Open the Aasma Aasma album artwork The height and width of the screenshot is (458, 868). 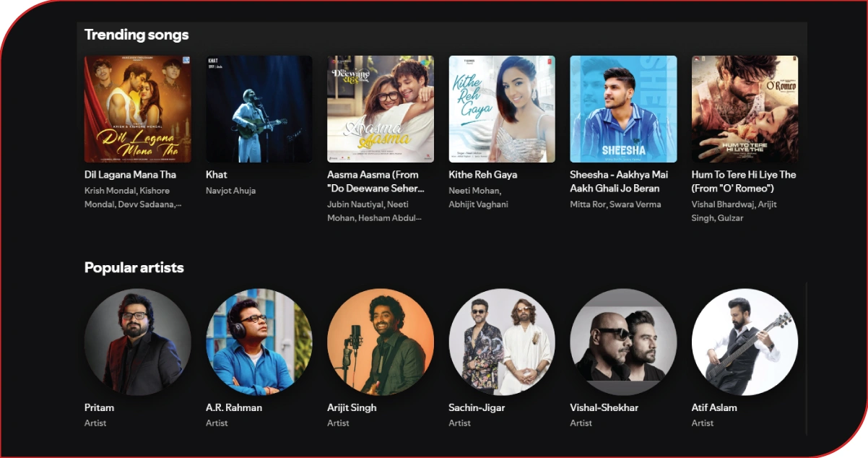point(381,109)
